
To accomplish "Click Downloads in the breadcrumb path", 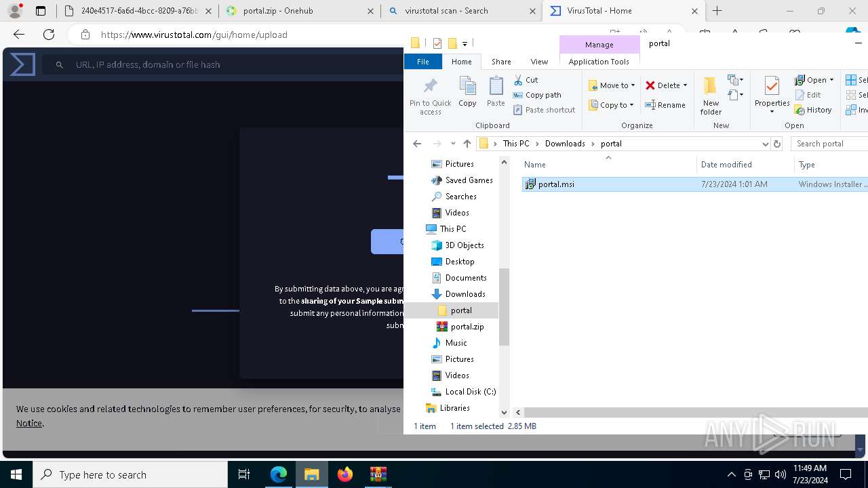I will 565,144.
